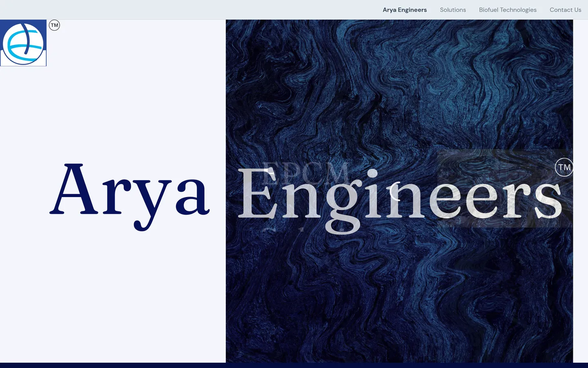Open the Contact Us page
This screenshot has height=368, width=588.
click(x=565, y=10)
